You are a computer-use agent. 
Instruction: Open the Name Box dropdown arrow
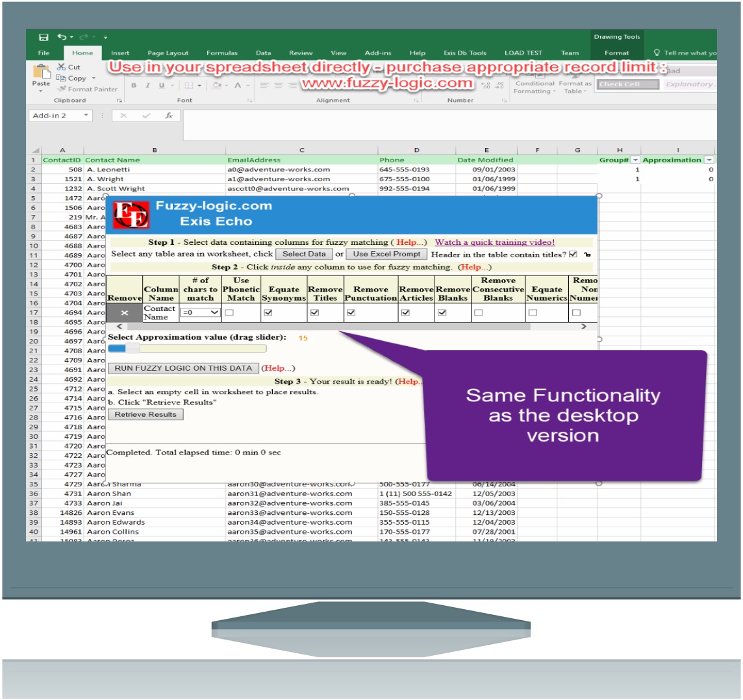[x=86, y=115]
